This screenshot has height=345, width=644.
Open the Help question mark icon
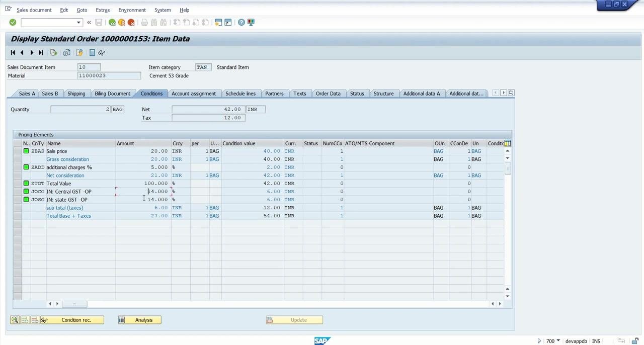(242, 22)
